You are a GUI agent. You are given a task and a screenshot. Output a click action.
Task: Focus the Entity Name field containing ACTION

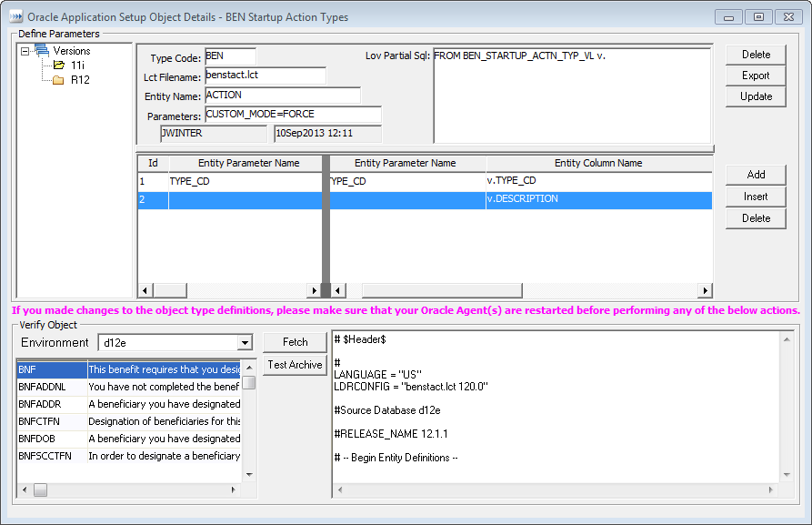coord(283,95)
